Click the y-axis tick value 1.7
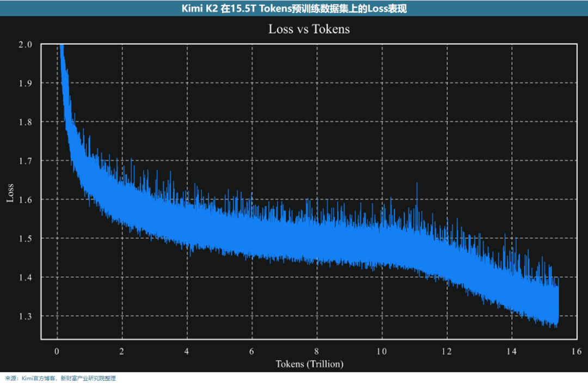Viewport: 588px width, 383px height. 26,161
